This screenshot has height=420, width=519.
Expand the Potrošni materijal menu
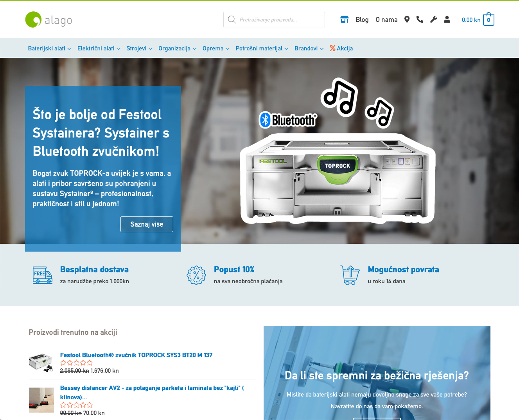[262, 48]
